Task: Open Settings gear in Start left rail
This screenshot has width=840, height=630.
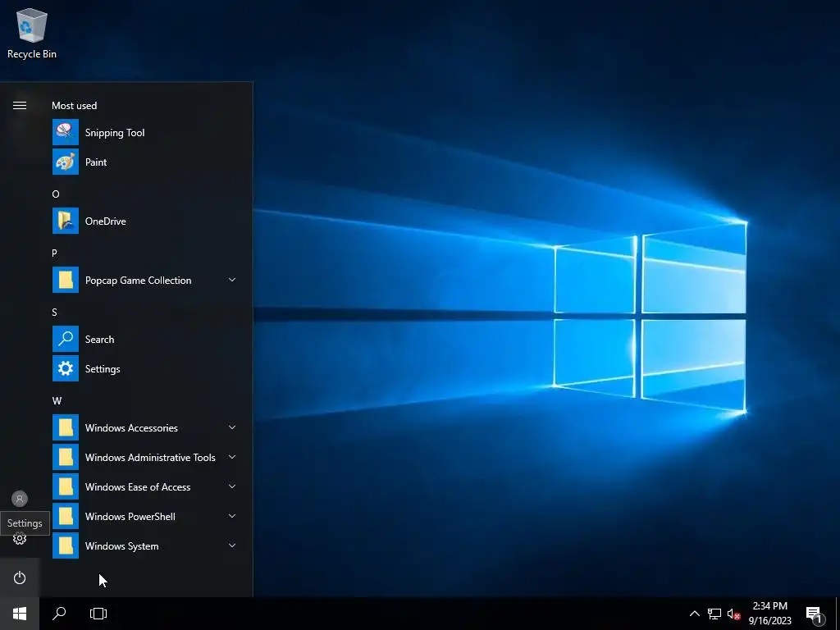Action: [x=20, y=538]
